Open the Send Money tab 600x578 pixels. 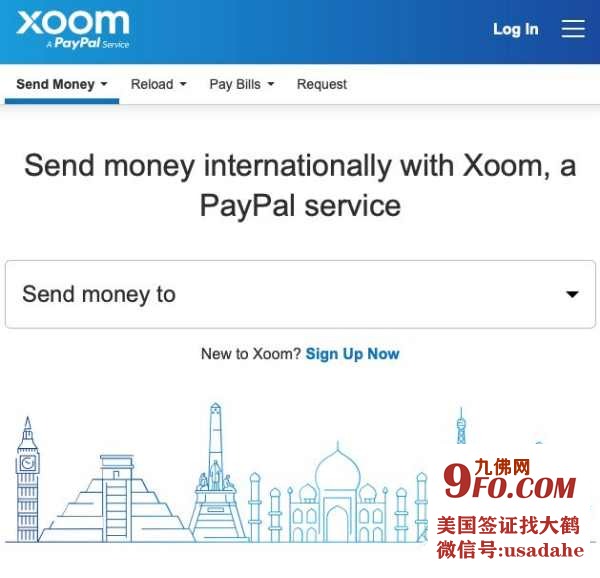[62, 84]
